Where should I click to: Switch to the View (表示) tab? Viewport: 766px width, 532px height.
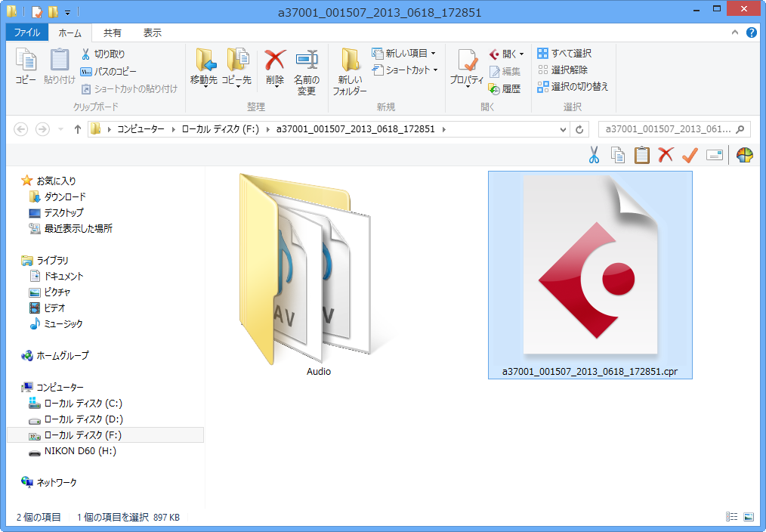(x=152, y=33)
